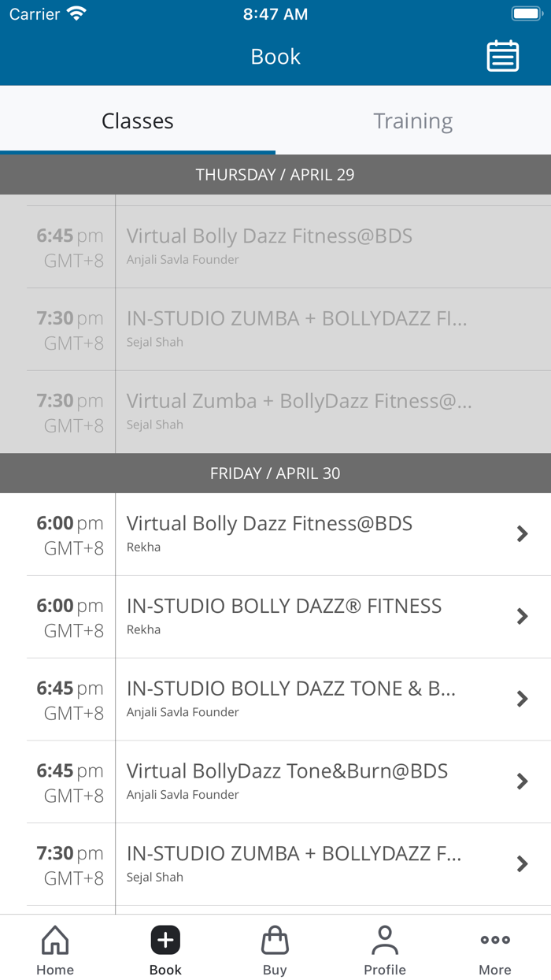Tap the Wi-Fi indicator in status bar
This screenshot has width=551, height=980.
click(75, 12)
